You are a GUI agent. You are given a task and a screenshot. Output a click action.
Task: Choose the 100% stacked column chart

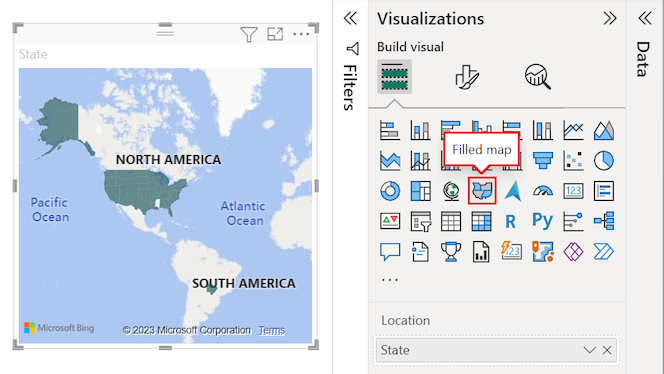(542, 130)
